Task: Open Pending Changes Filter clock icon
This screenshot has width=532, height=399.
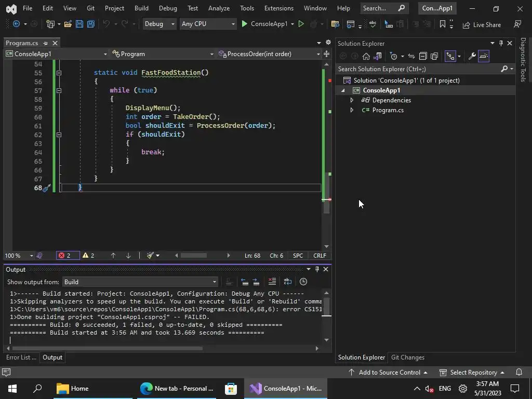Action: pyautogui.click(x=394, y=56)
